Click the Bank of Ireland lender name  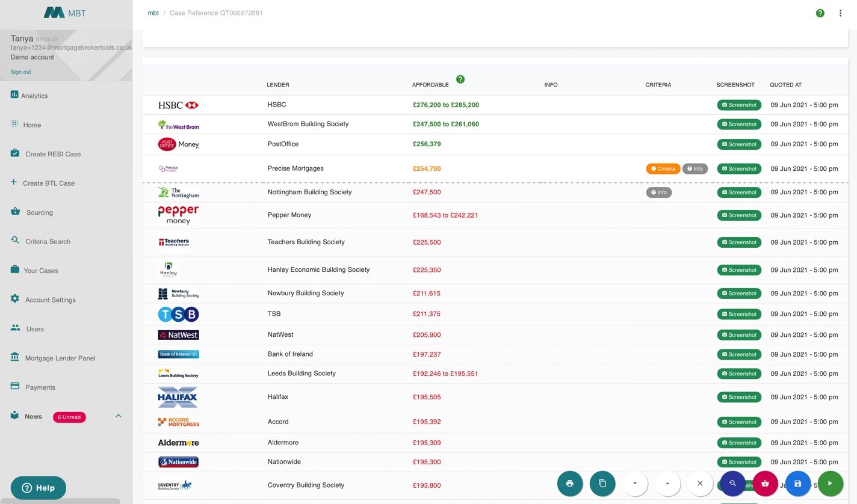[290, 354]
